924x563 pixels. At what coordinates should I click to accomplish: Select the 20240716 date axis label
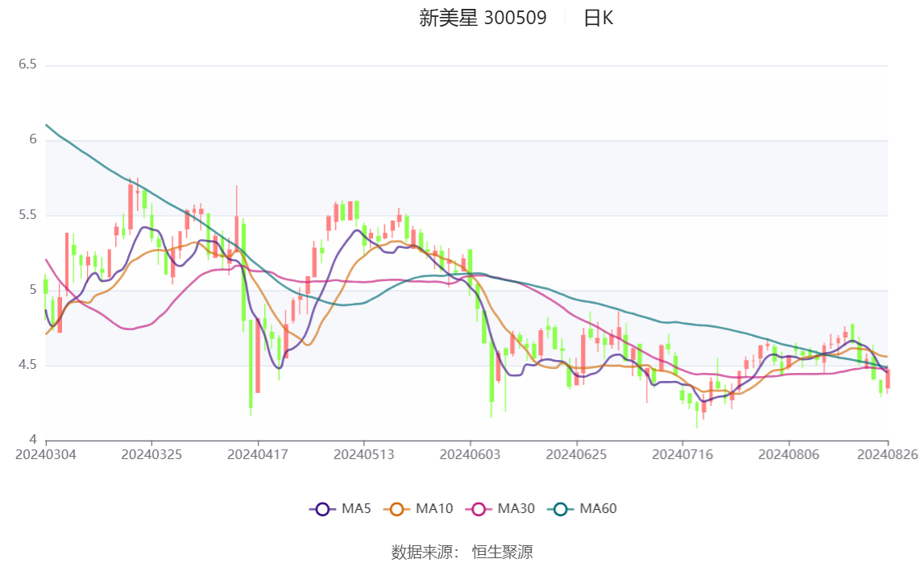[x=682, y=454]
